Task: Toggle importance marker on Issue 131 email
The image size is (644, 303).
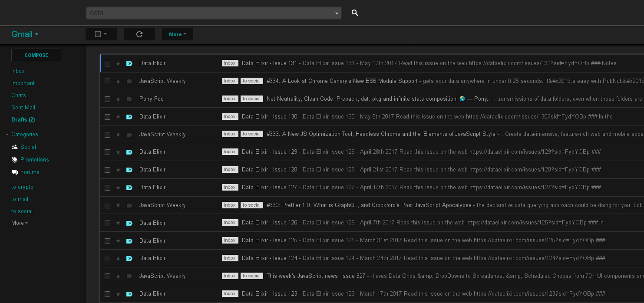Action: (x=129, y=63)
